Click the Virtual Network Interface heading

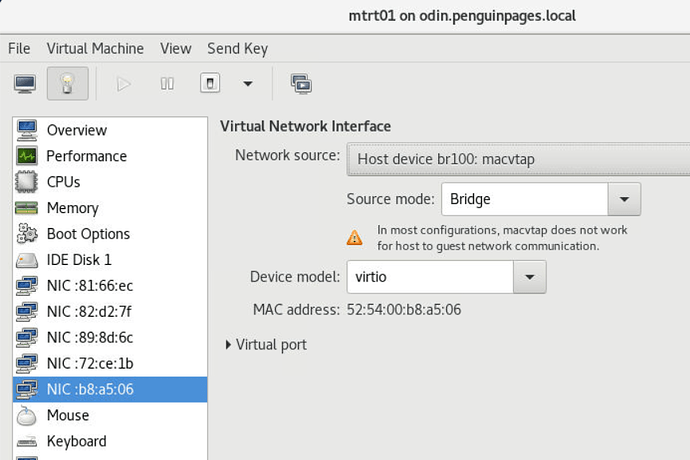click(305, 126)
